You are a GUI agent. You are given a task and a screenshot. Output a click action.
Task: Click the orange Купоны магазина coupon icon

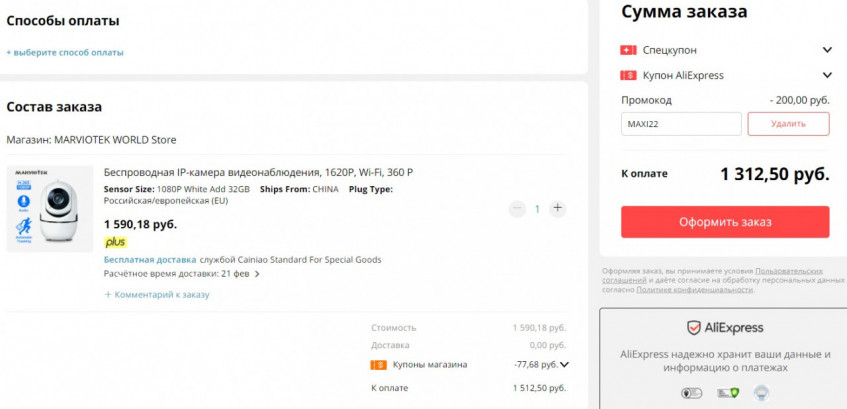[378, 365]
